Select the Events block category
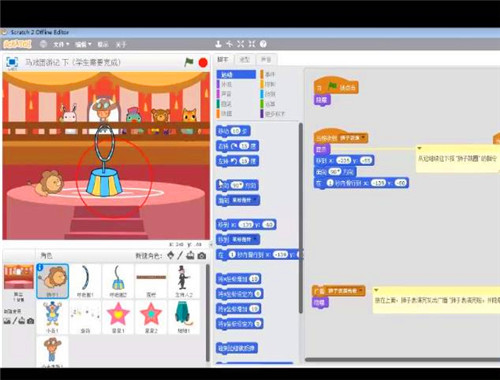This screenshot has width=500, height=380. 270,74
